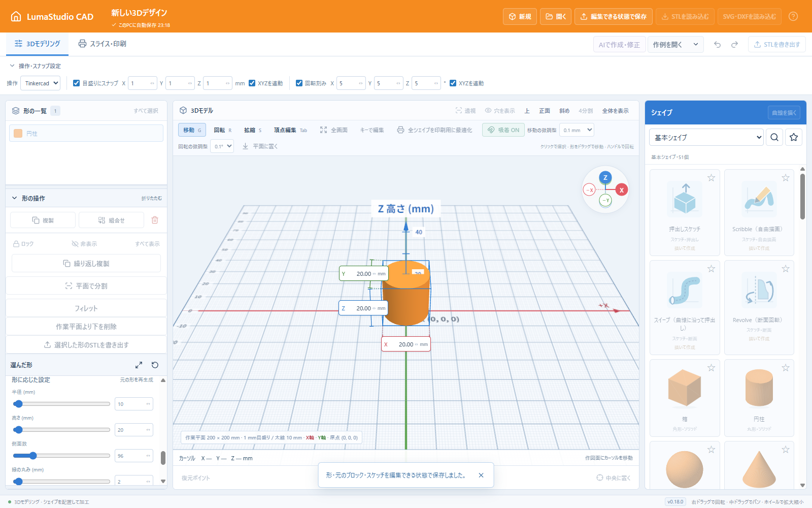The width and height of the screenshot is (812, 508).
Task: Click the 新規 new design button
Action: [520, 17]
